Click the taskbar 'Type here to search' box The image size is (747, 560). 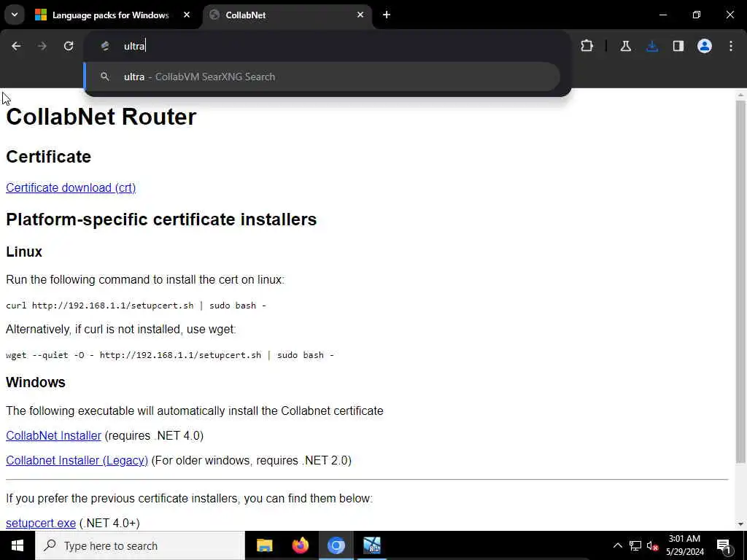(x=139, y=545)
